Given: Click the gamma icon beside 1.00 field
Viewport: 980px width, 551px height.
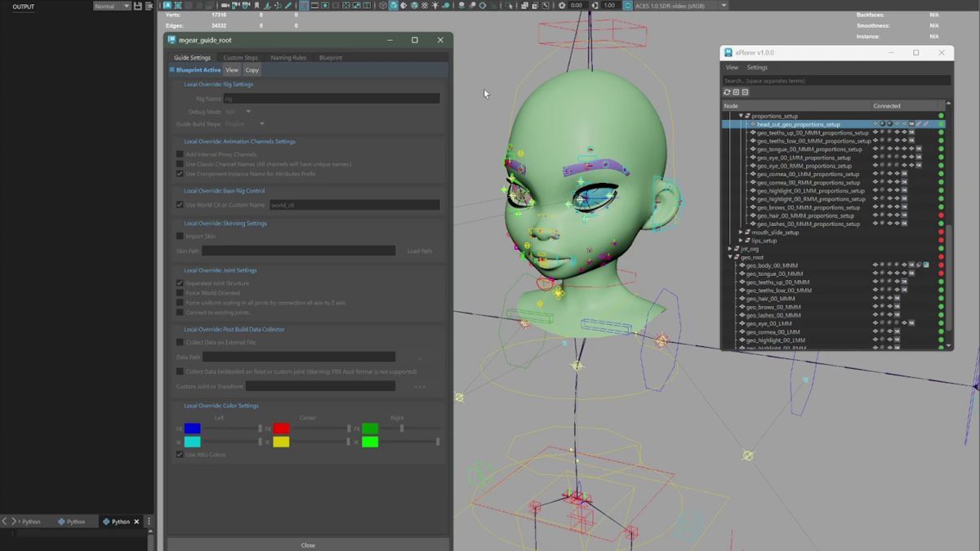Looking at the screenshot, I should coord(596,6).
